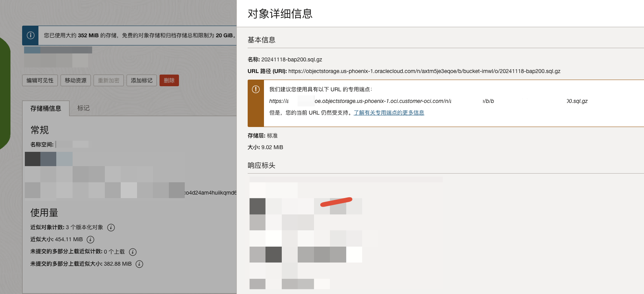
Task: Click info icon next to 未提交的多部分上载近似大小
Action: pos(139,264)
